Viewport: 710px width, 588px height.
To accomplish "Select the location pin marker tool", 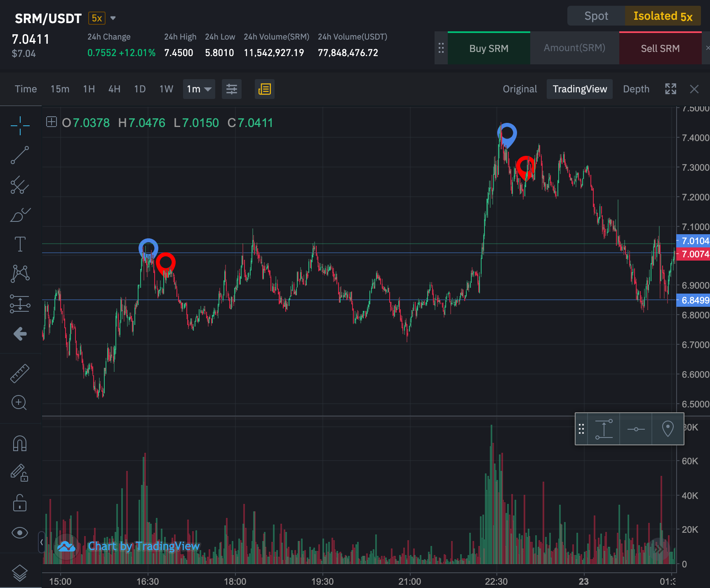I will (x=668, y=429).
